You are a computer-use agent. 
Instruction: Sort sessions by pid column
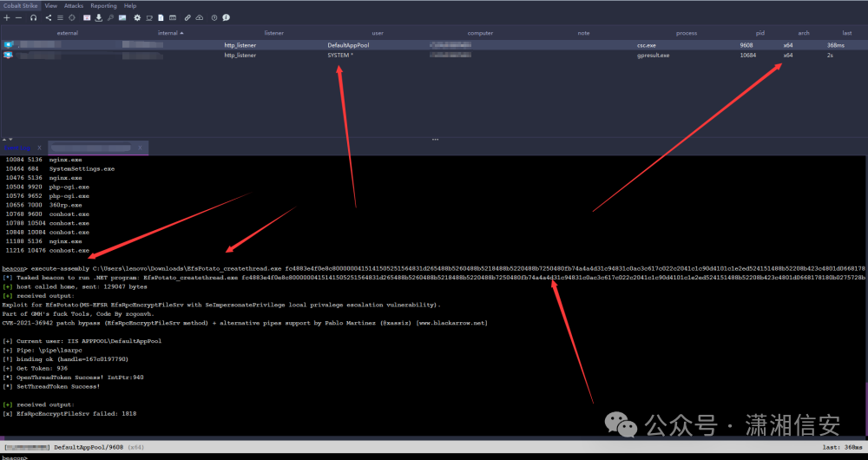(x=760, y=33)
